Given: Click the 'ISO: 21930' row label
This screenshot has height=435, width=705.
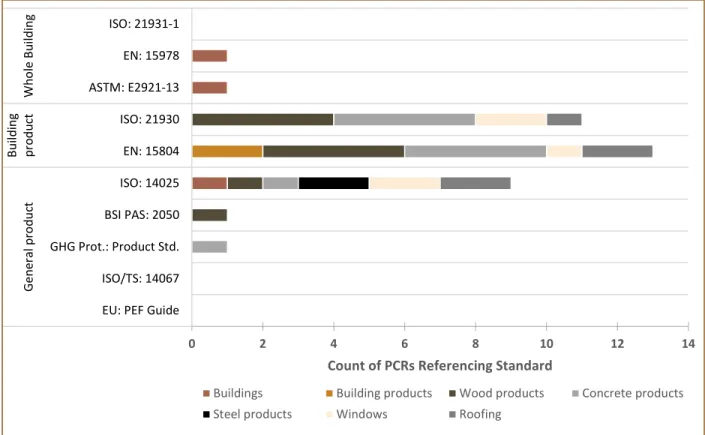Looking at the screenshot, I should click(x=150, y=119).
